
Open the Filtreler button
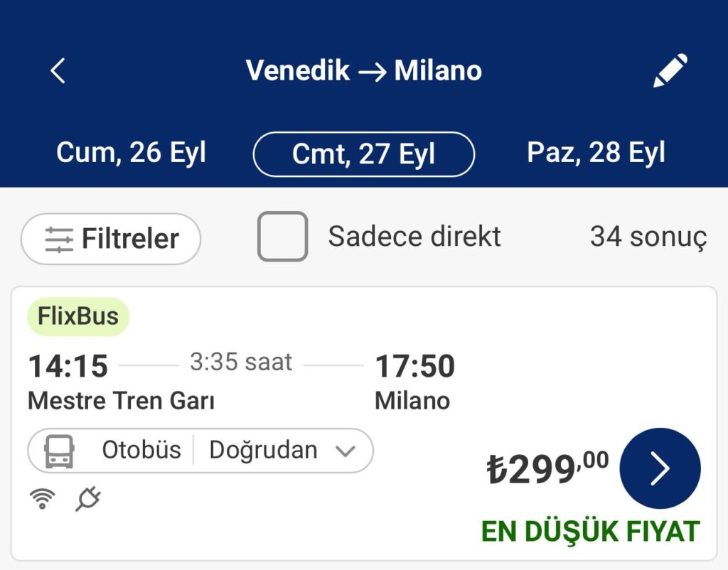click(111, 239)
